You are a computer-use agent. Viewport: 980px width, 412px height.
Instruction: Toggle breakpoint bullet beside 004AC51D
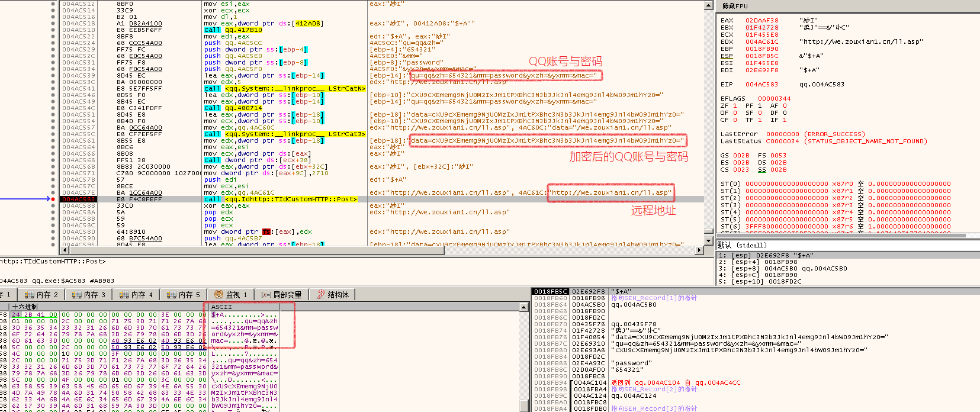coord(54,30)
